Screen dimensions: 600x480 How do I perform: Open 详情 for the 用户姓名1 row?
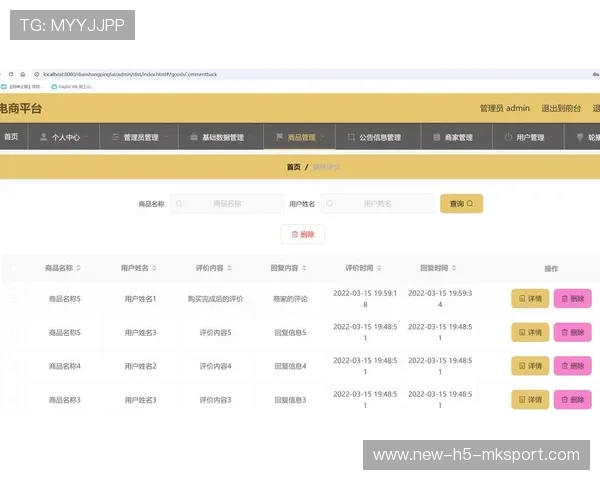pos(530,299)
